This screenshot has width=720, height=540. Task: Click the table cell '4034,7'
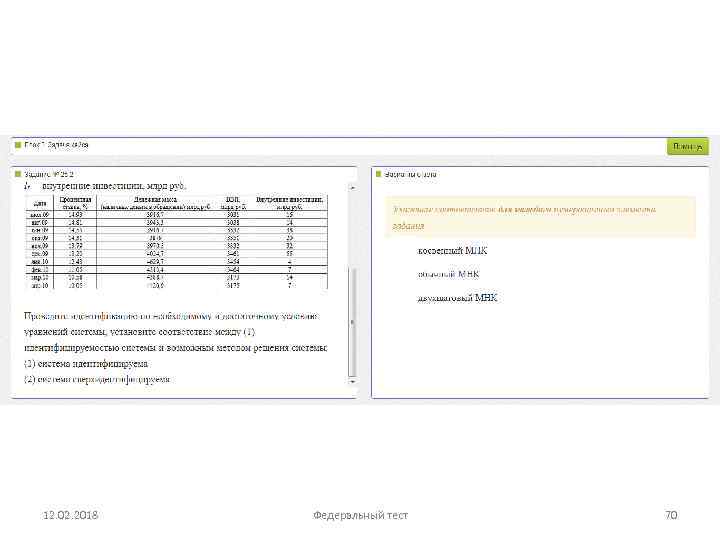(x=156, y=253)
